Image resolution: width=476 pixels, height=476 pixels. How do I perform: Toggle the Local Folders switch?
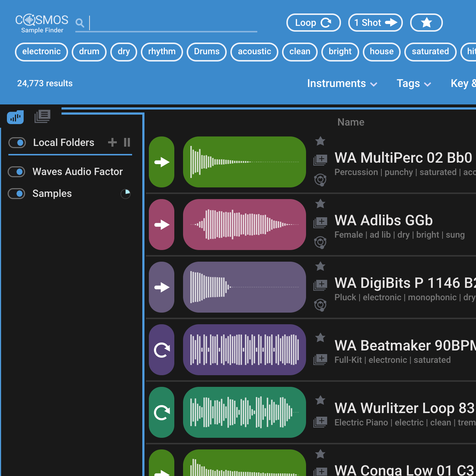point(17,143)
